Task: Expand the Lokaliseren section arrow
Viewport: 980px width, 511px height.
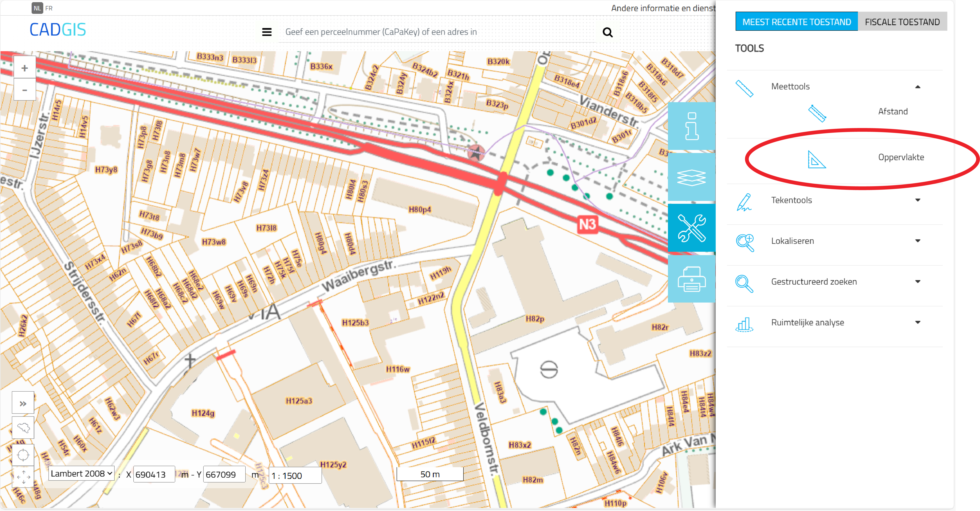Action: (918, 241)
